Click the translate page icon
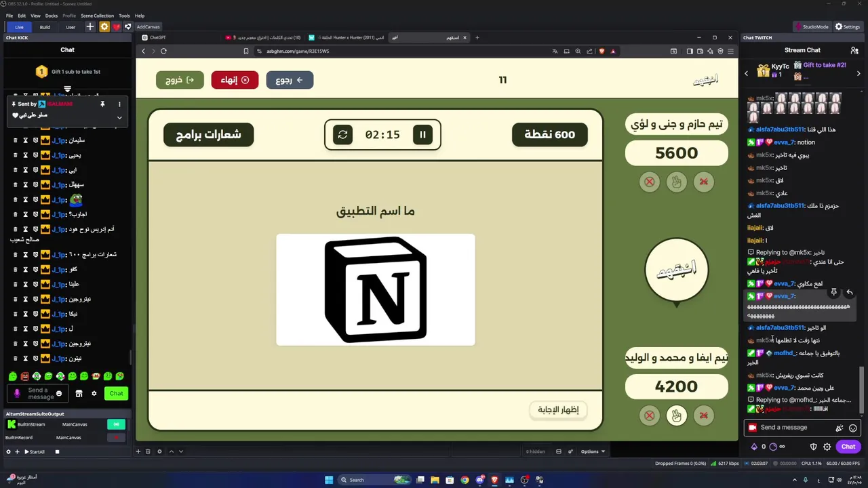The width and height of the screenshot is (868, 488). (555, 51)
